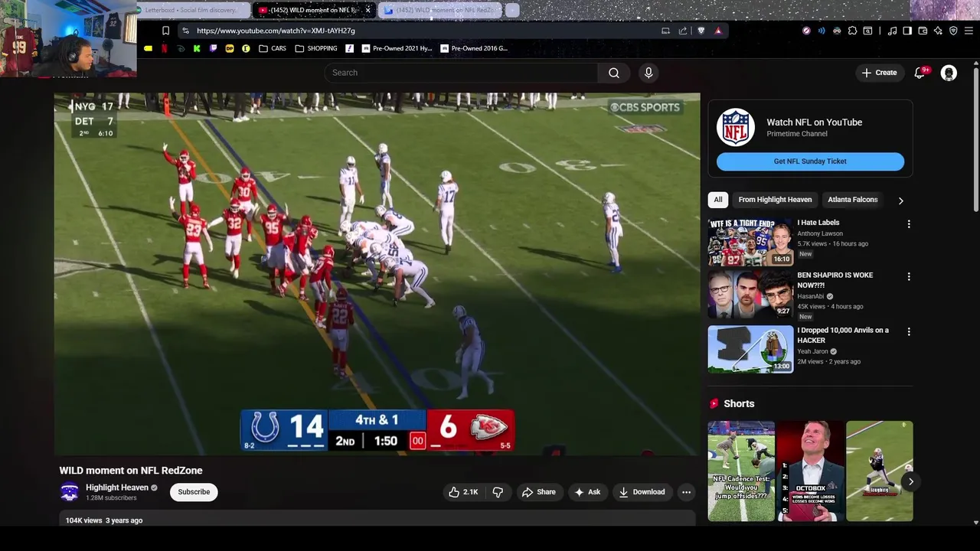Open the Highlight Heaven channel avatar
980x551 pixels.
pos(70,492)
